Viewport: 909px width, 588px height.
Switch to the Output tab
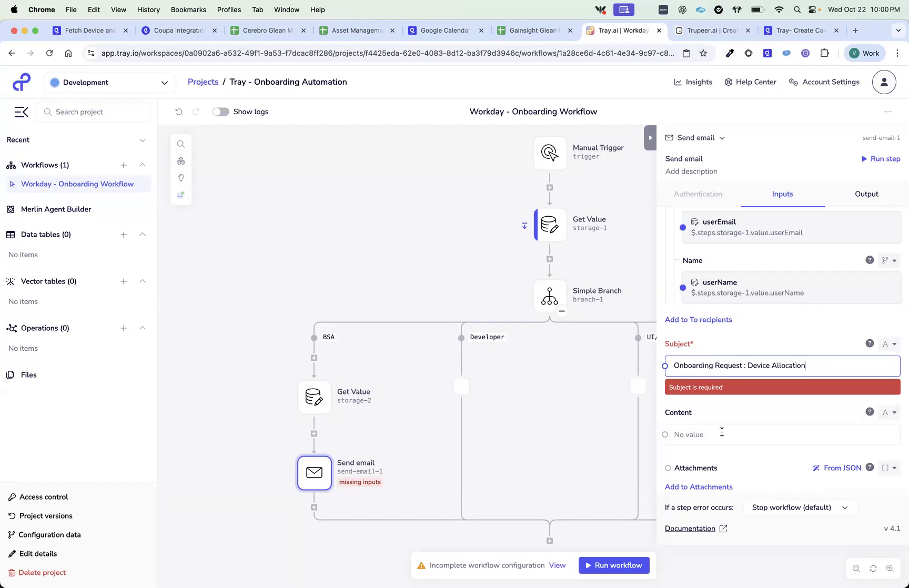[866, 194]
